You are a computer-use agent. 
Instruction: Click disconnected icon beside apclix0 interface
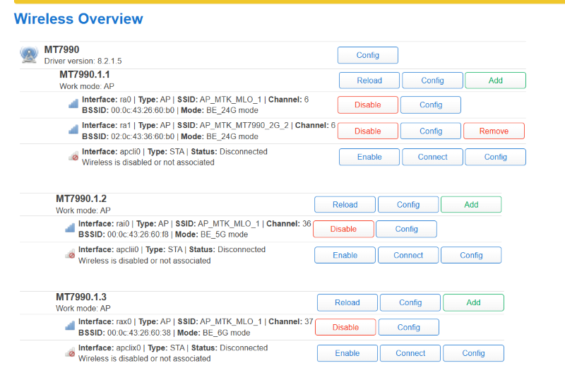tap(70, 352)
